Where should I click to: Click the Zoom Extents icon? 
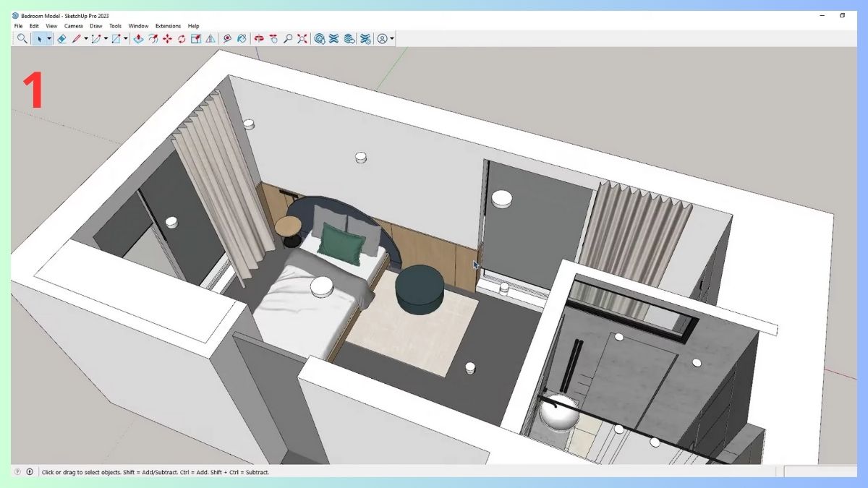coord(302,38)
